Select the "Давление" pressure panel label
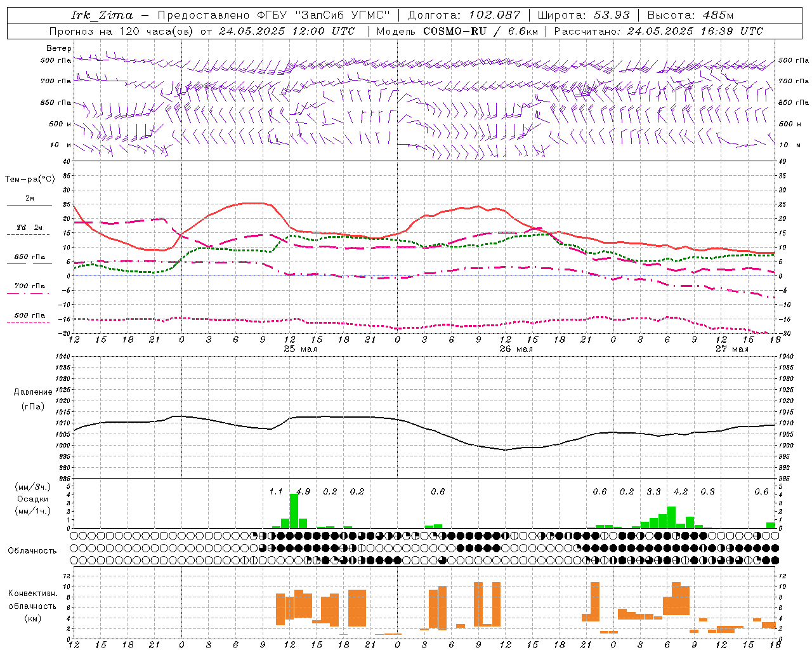The height and width of the screenshot is (650, 812). coord(33,392)
